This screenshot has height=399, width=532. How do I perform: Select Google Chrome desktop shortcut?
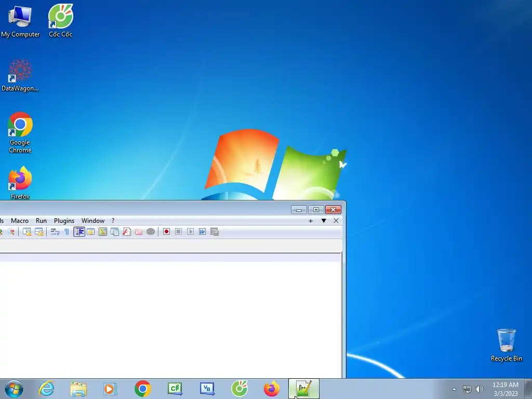click(20, 133)
